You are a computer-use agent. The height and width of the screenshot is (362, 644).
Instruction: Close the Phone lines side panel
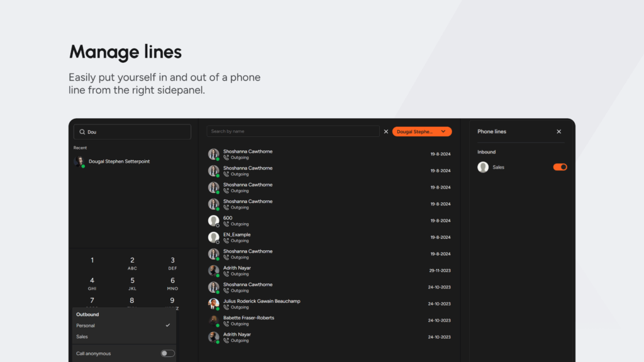[558, 132]
